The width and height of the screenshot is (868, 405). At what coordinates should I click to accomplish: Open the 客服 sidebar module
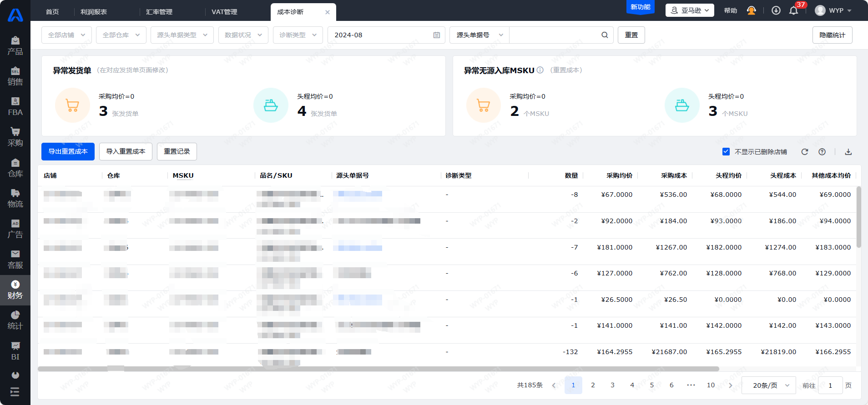(15, 259)
